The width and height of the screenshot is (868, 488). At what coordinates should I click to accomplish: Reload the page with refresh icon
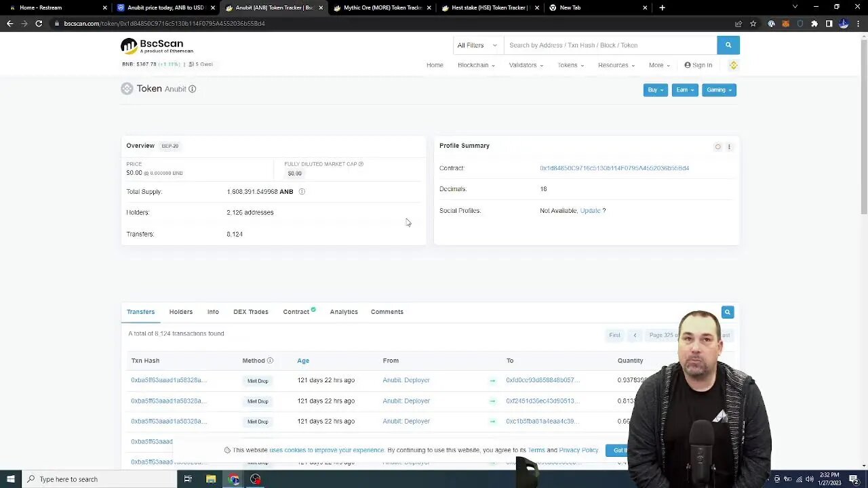[39, 23]
